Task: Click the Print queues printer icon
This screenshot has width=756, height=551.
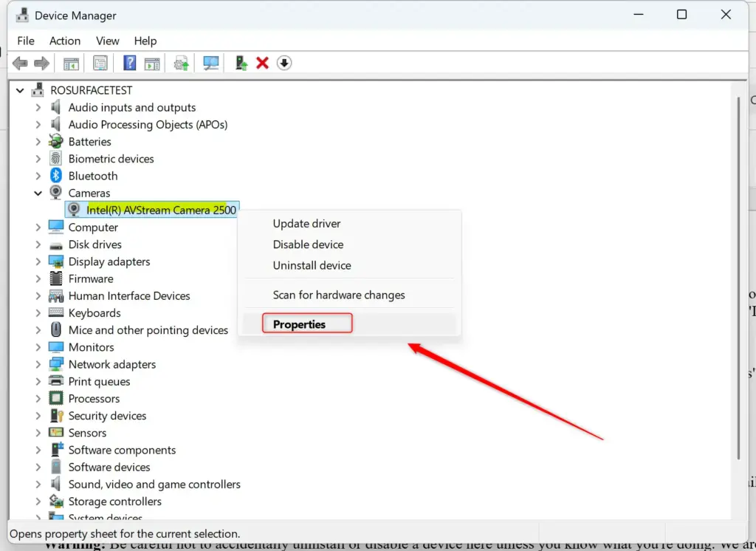Action: [56, 381]
